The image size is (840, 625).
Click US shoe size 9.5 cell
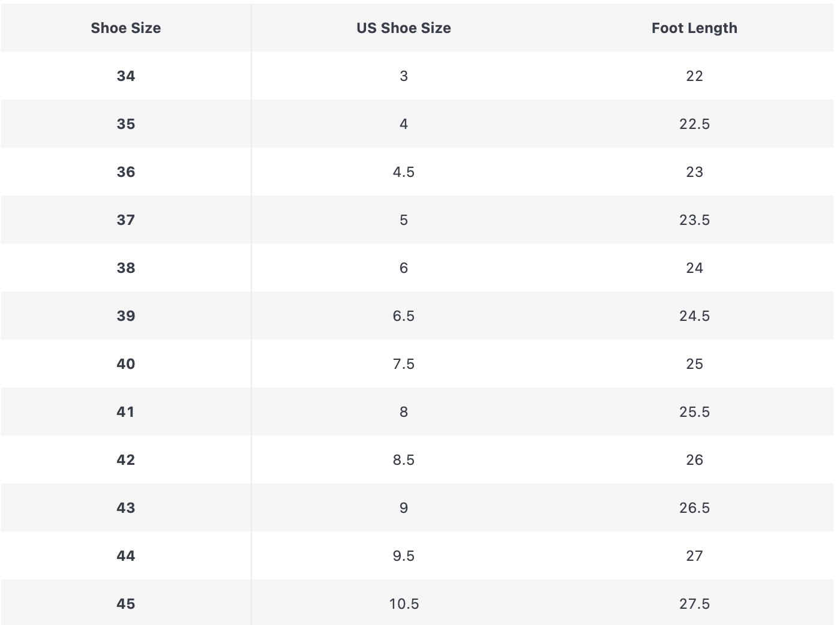coord(403,556)
